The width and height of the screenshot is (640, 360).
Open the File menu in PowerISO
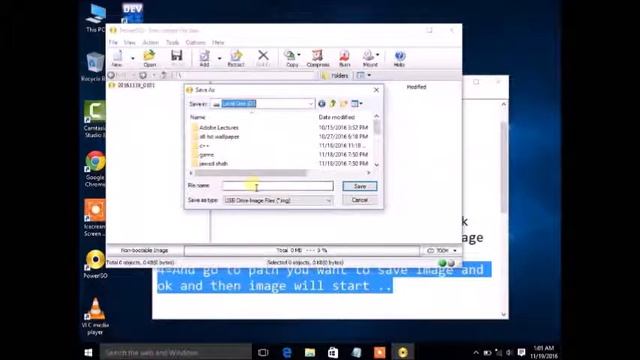[113, 42]
